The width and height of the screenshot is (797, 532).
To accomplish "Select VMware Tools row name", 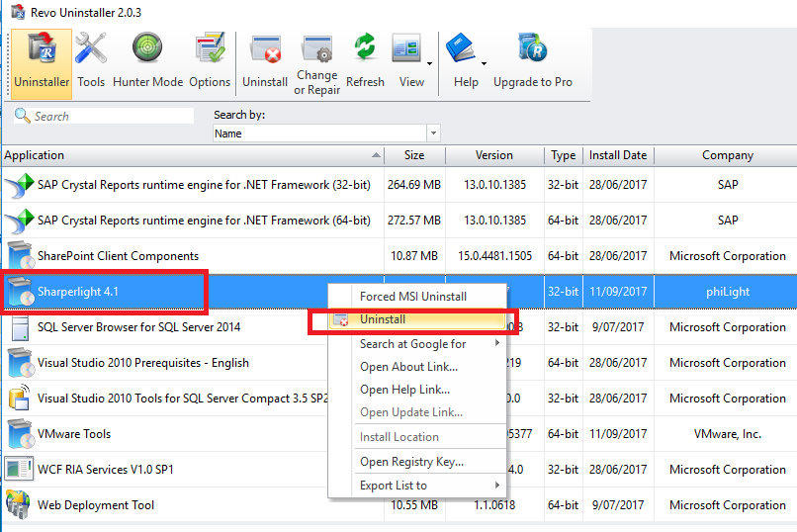I will [x=74, y=434].
